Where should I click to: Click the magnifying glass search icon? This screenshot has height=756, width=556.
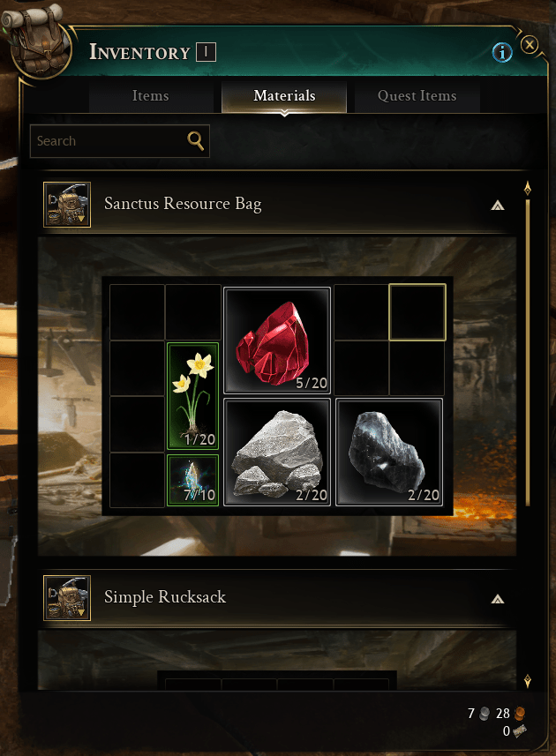pos(195,141)
